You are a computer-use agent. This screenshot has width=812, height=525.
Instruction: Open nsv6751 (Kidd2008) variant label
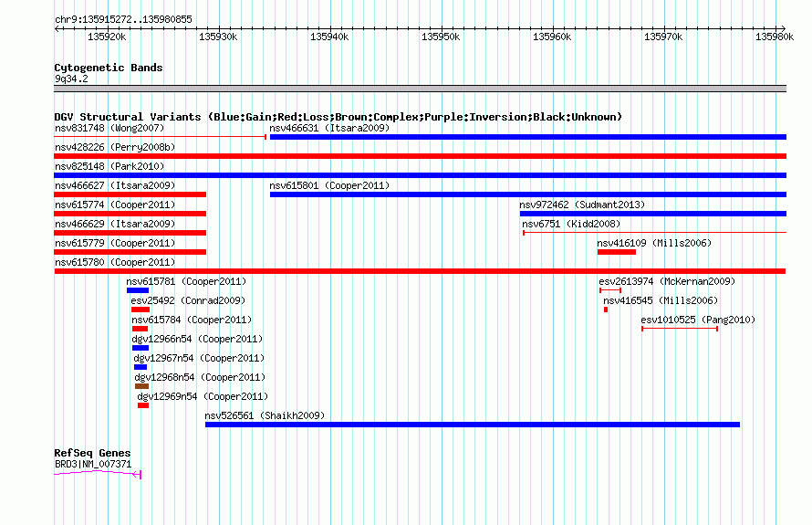pyautogui.click(x=571, y=224)
